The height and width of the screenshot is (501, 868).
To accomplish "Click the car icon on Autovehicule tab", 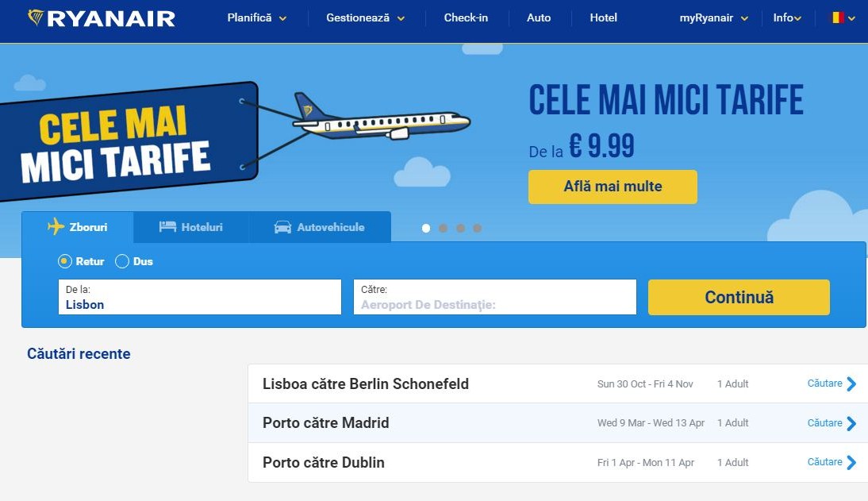I will (x=282, y=226).
